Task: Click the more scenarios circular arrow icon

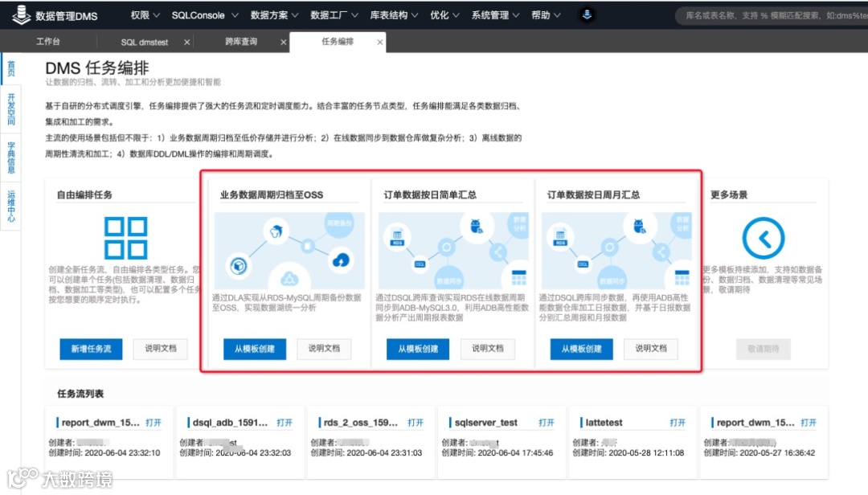Action: coord(763,238)
